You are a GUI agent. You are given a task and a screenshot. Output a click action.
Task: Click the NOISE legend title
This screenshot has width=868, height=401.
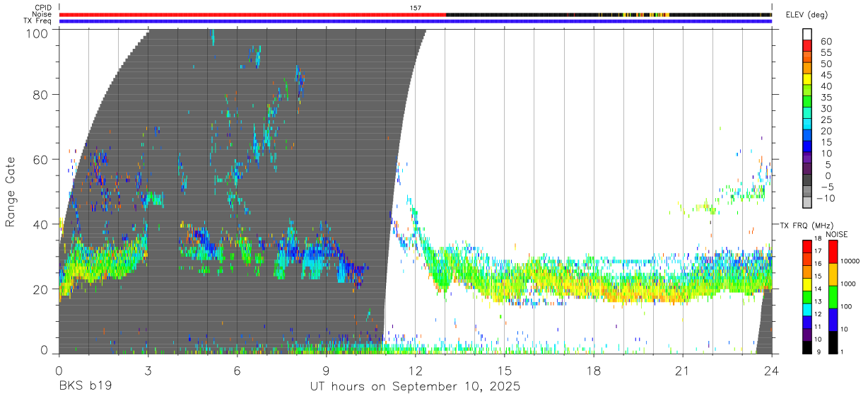click(837, 234)
